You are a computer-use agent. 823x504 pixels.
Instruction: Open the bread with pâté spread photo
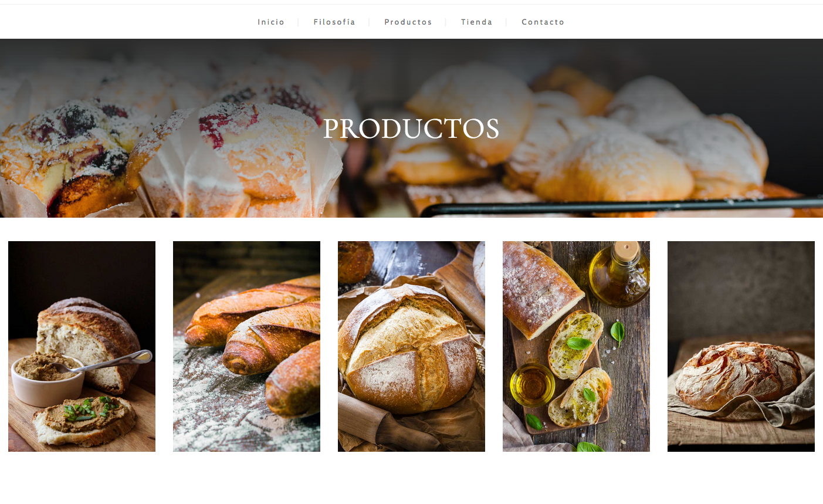pos(82,346)
